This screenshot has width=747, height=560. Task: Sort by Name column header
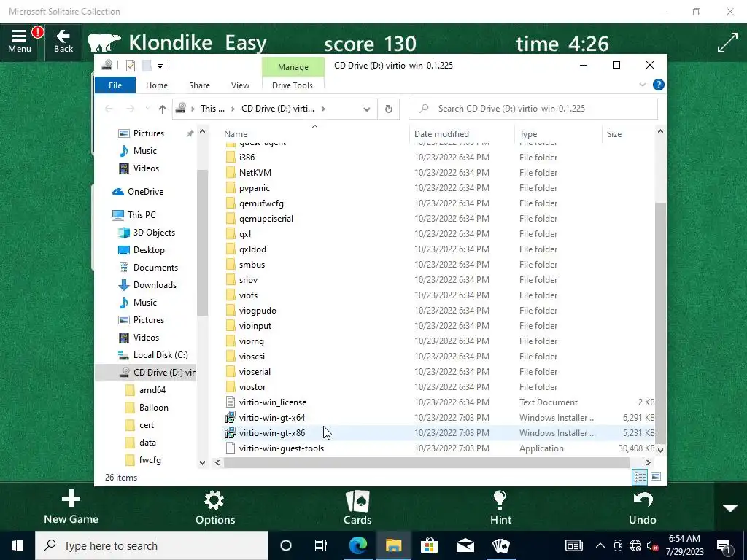314,134
